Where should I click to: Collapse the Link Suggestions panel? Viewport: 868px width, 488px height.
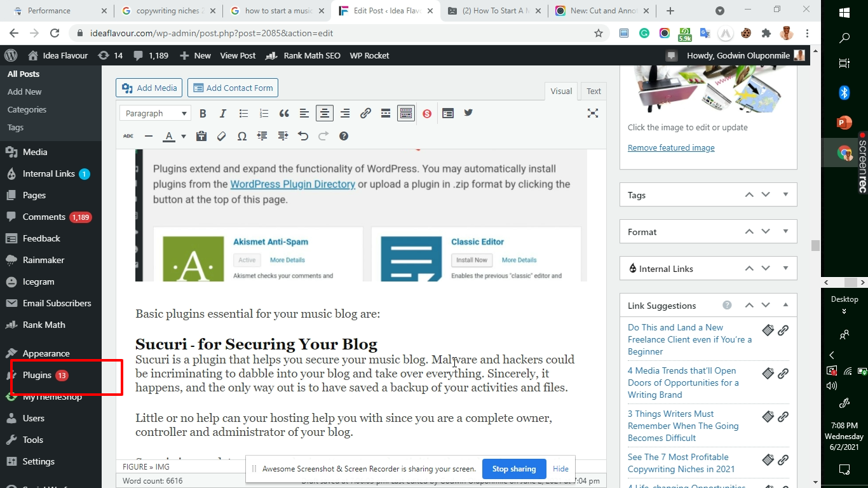coord(786,305)
